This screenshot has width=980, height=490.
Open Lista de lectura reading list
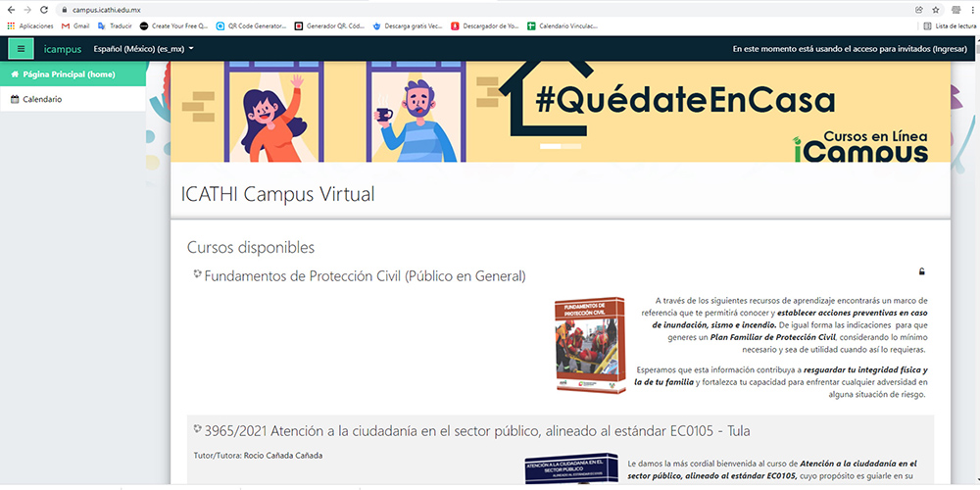point(949,25)
